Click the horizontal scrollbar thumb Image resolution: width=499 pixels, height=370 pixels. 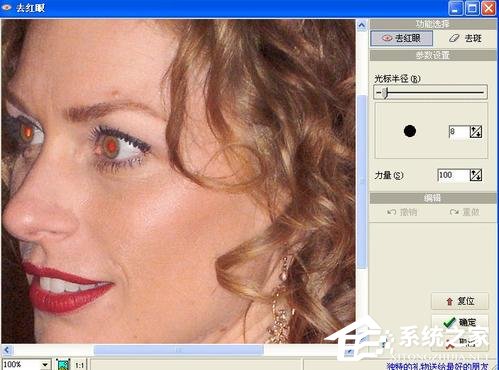[179, 350]
